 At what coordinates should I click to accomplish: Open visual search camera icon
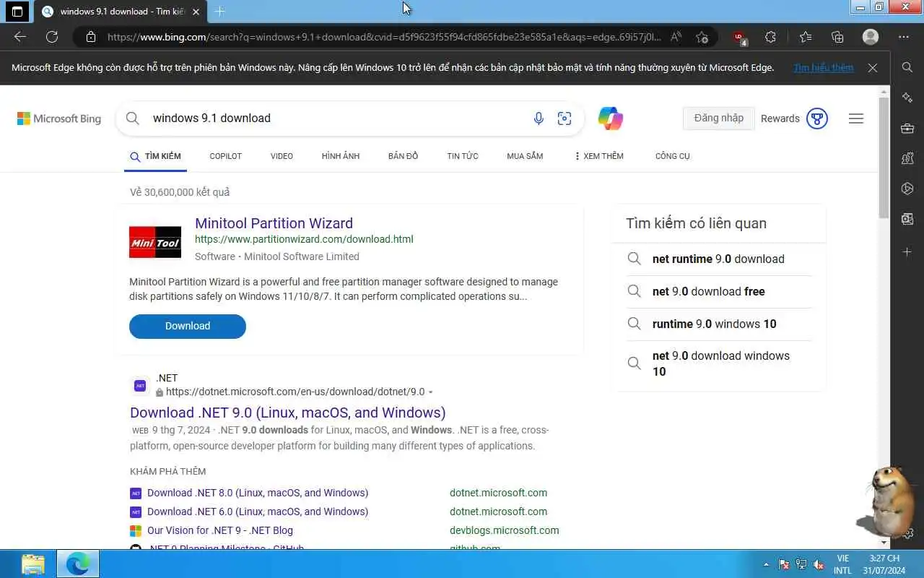point(565,118)
